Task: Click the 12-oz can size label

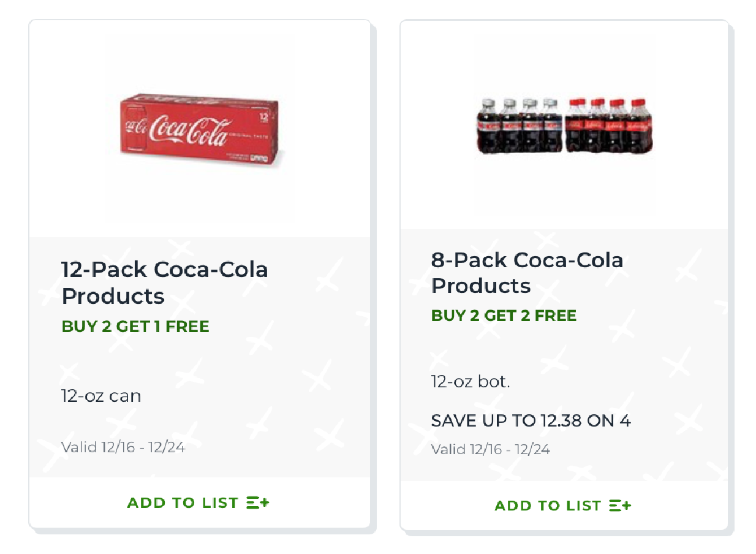Action: click(x=101, y=396)
